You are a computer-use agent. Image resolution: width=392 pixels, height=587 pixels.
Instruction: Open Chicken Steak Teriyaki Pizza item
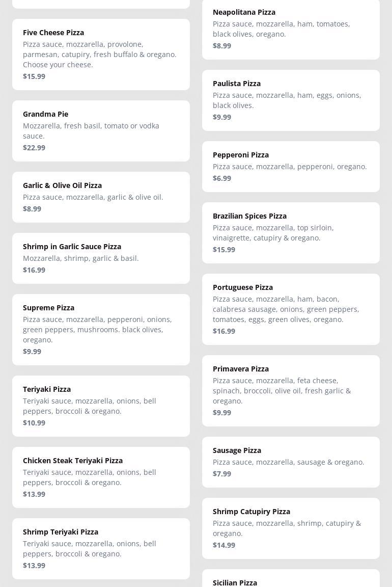pos(101,477)
